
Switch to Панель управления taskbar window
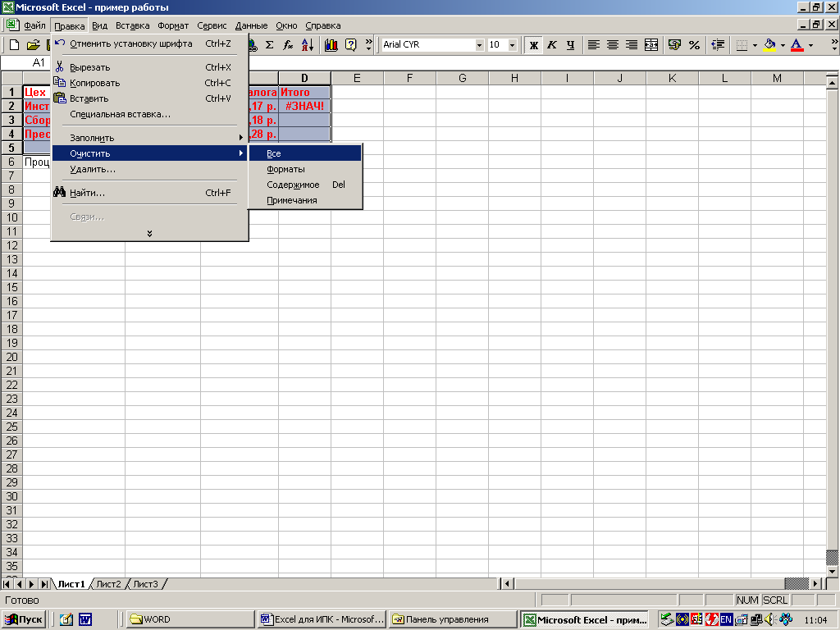coord(453,619)
